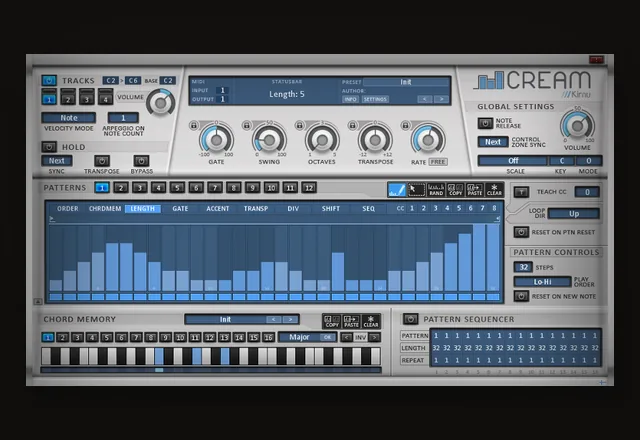Lock the OCTAVES knob
The image size is (640, 440).
click(x=300, y=125)
